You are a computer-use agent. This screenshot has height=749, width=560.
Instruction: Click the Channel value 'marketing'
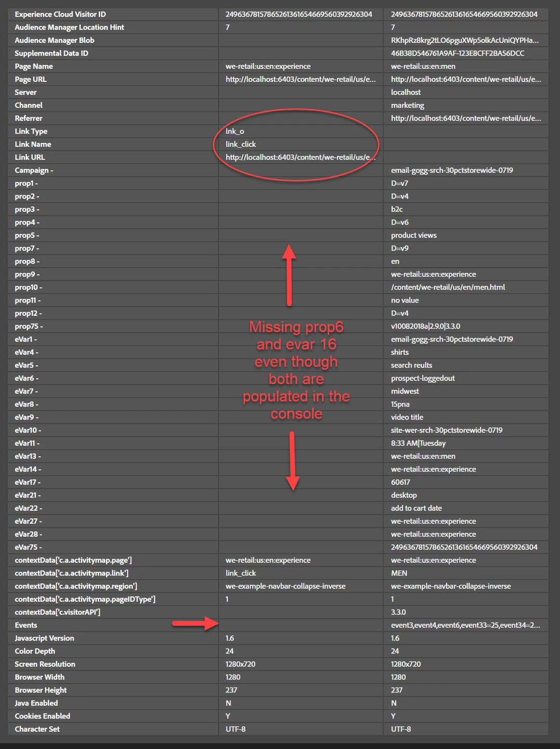(407, 105)
